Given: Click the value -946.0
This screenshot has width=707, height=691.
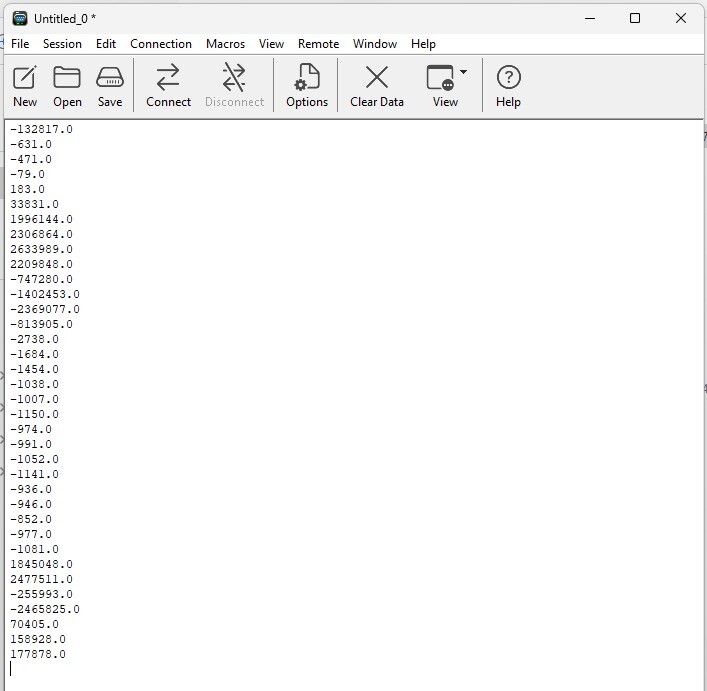Looking at the screenshot, I should click(x=31, y=504).
